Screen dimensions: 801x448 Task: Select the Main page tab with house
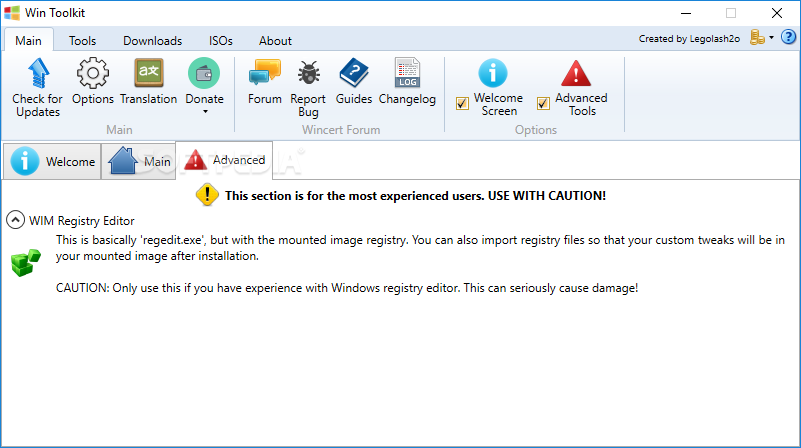pyautogui.click(x=138, y=161)
